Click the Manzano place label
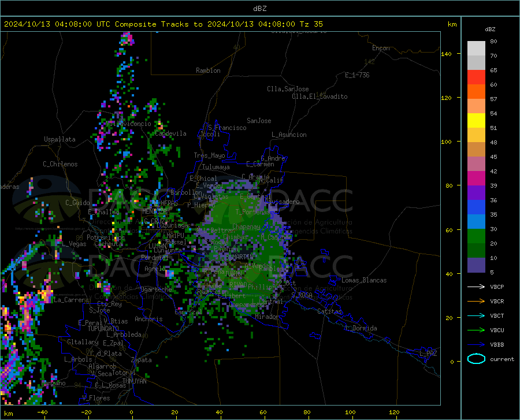Screen dimensions: 520x420 point(53,384)
